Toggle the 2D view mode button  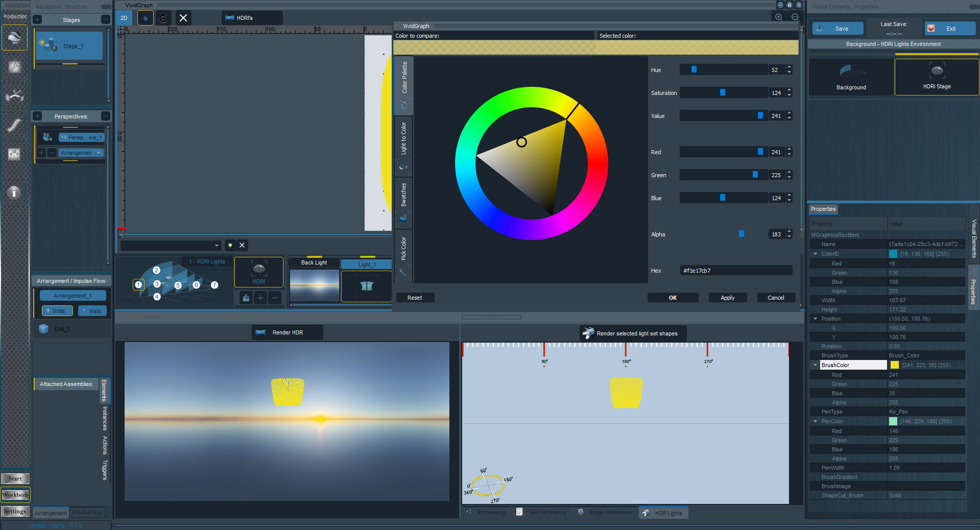tap(124, 18)
